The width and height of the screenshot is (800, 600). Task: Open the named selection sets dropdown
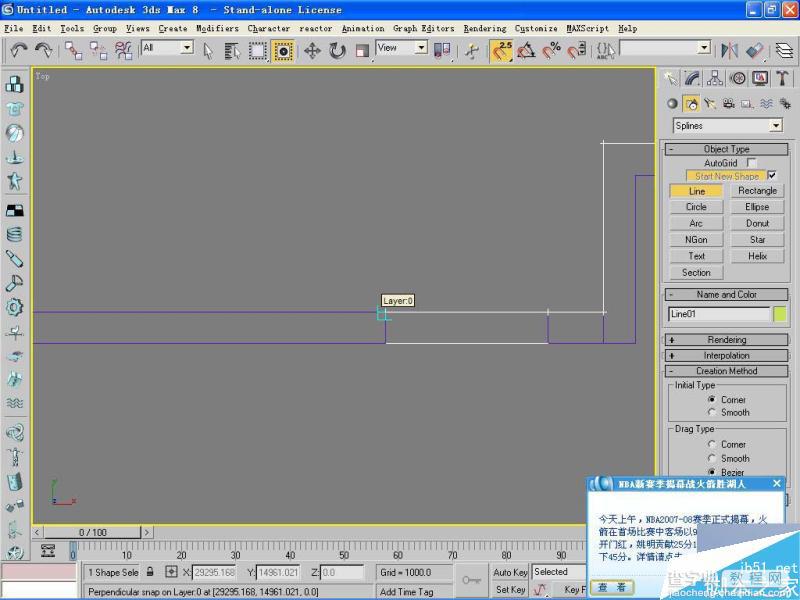[x=704, y=47]
